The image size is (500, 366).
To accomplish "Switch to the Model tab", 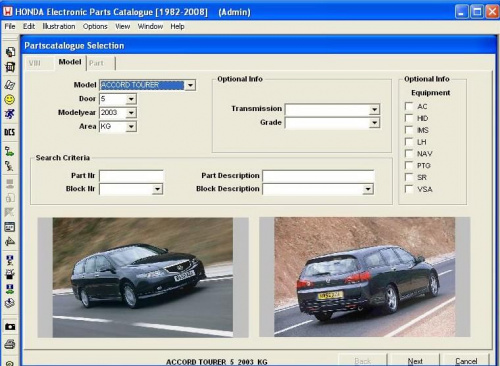I will tap(70, 62).
